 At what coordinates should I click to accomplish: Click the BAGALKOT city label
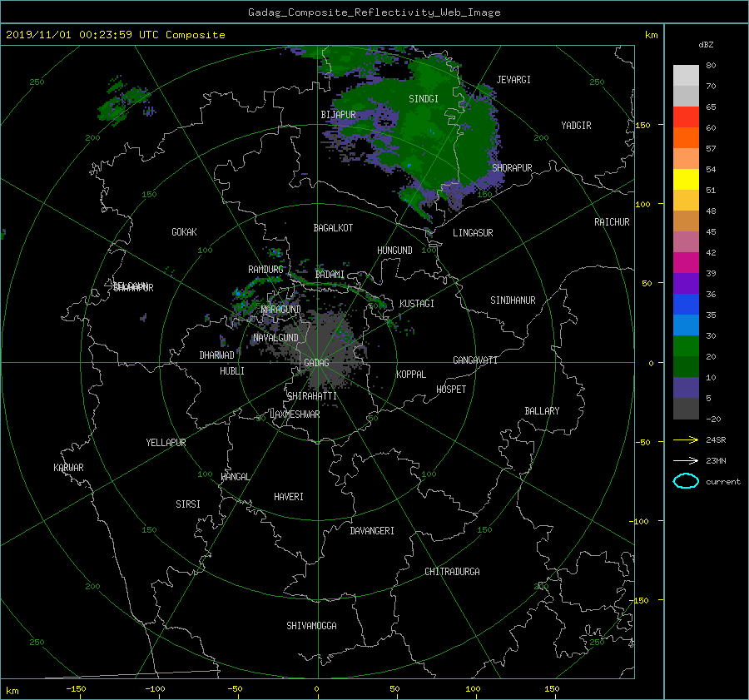pyautogui.click(x=333, y=228)
